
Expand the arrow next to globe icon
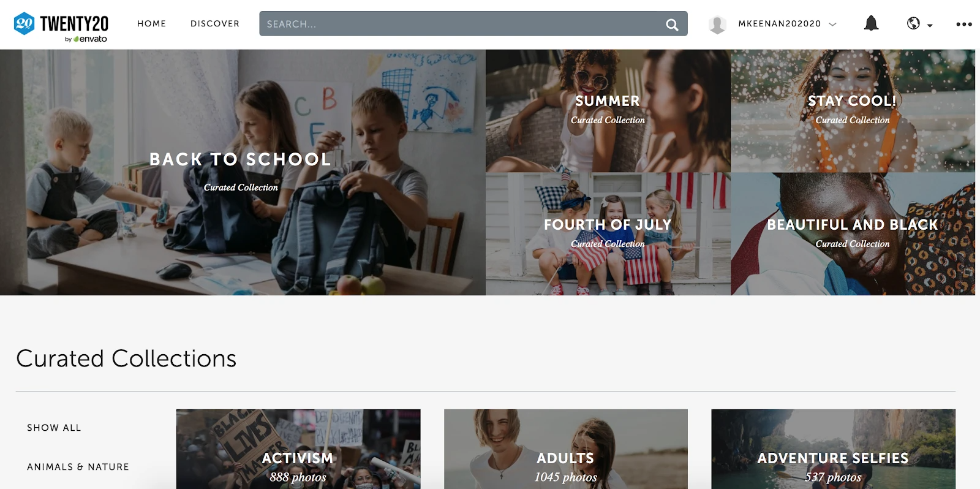click(x=930, y=25)
